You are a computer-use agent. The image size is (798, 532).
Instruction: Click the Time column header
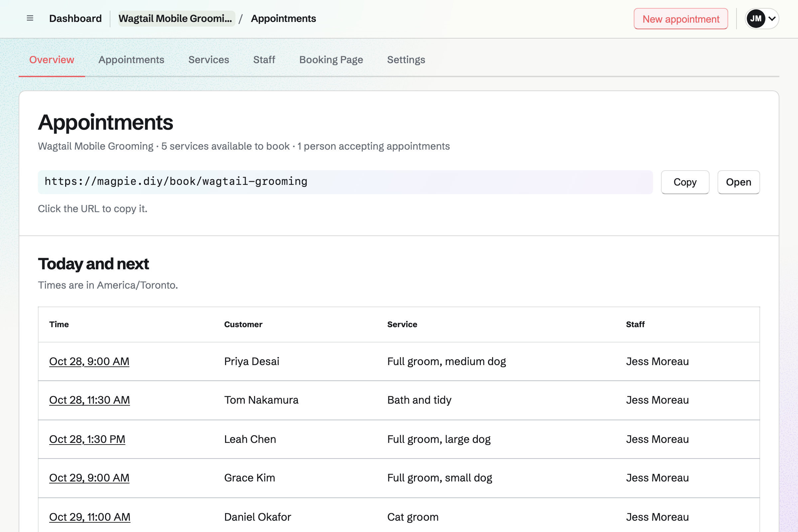coord(59,325)
